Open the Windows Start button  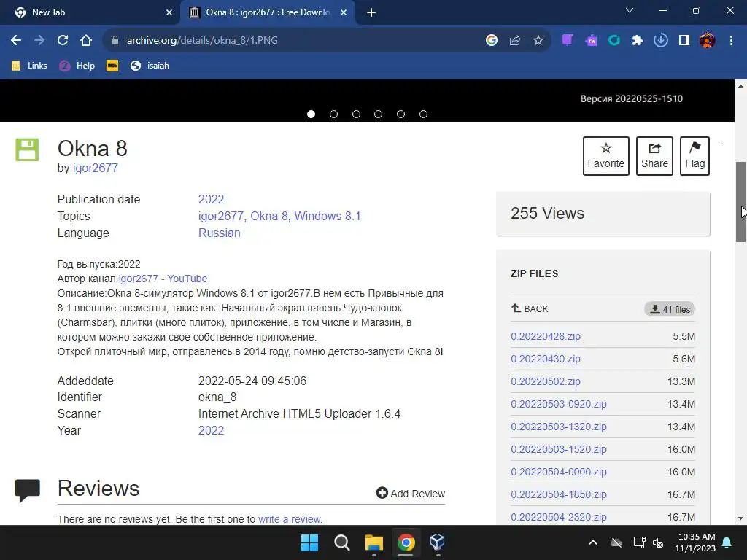309,542
